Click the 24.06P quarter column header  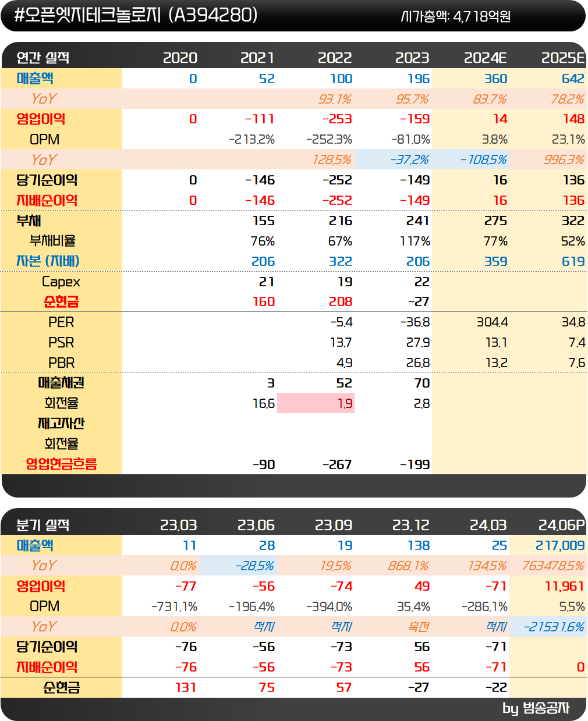(561, 525)
